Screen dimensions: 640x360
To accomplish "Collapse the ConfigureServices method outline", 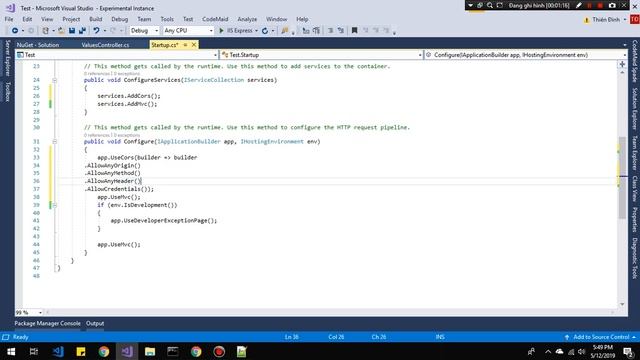I will 55,80.
